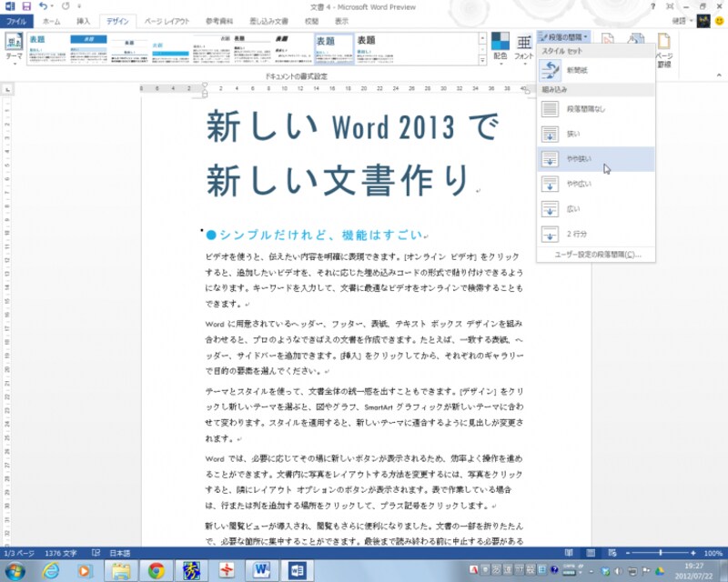Viewport: 728px width, 582px height.
Task: Click the Save icon in Quick Access
Action: click(25, 6)
